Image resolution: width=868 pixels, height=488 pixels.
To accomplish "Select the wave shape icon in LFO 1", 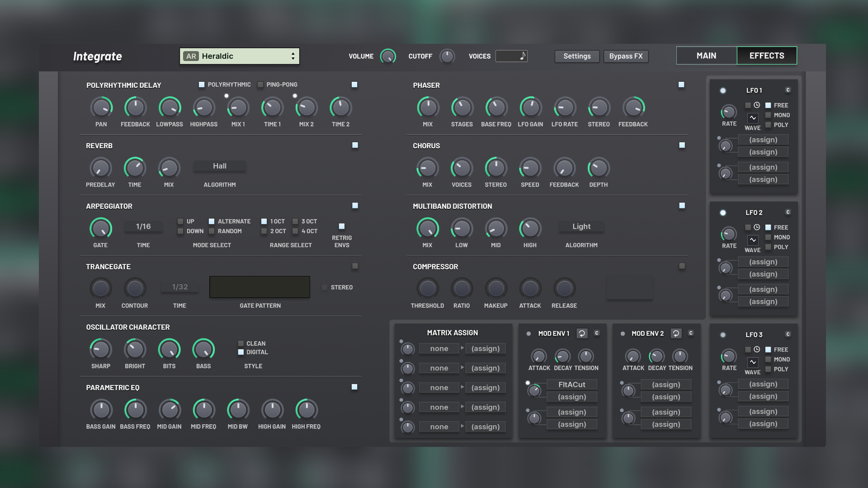I will 752,119.
